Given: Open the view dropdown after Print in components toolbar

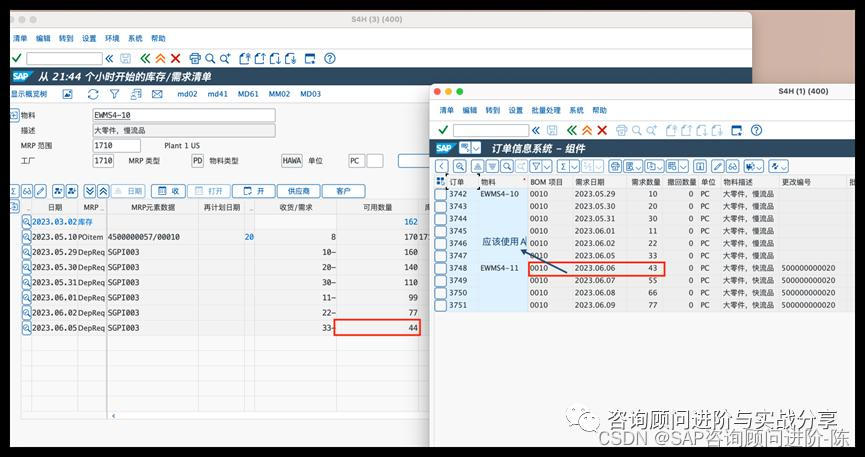Looking at the screenshot, I should [x=637, y=166].
